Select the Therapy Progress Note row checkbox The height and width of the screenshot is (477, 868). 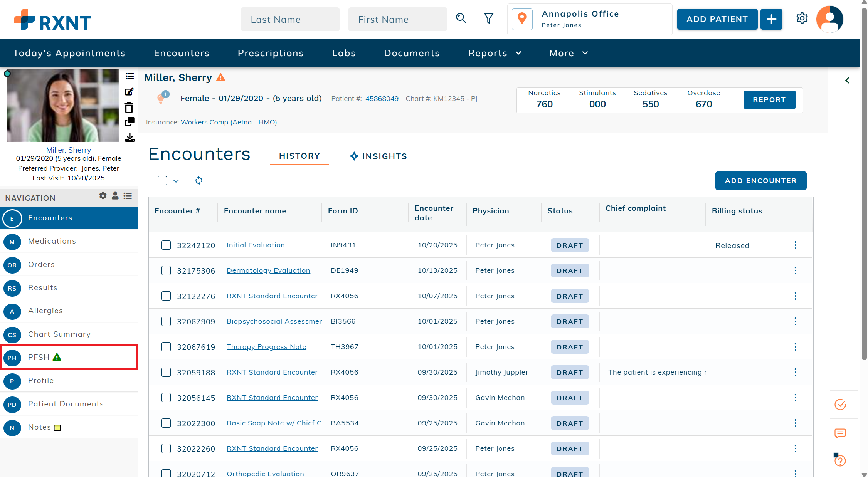pyautogui.click(x=166, y=347)
